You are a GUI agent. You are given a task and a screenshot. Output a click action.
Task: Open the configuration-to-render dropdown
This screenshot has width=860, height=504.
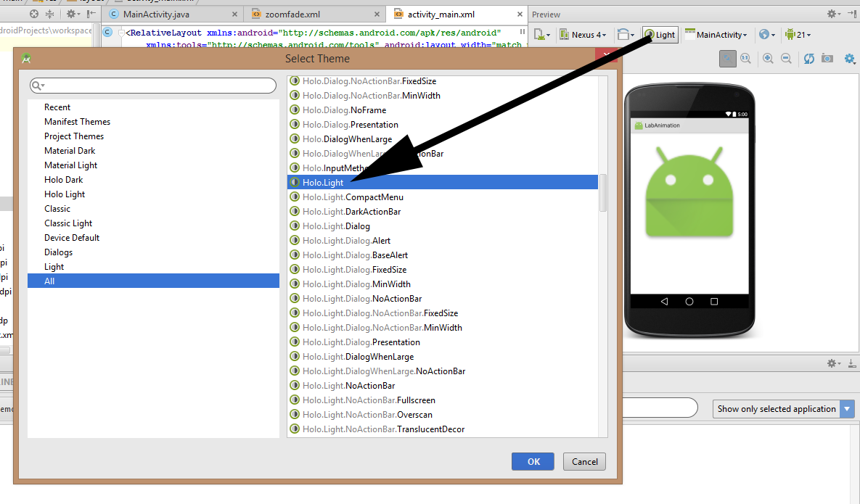pos(542,35)
